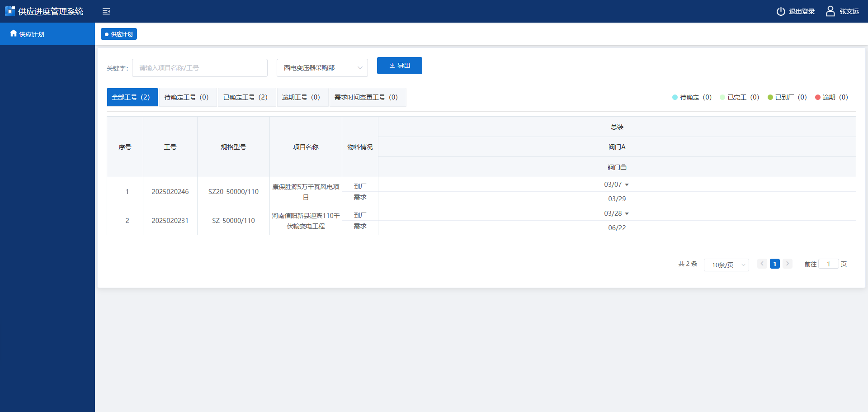Collapse sidebar with the menu fold icon

click(x=106, y=11)
